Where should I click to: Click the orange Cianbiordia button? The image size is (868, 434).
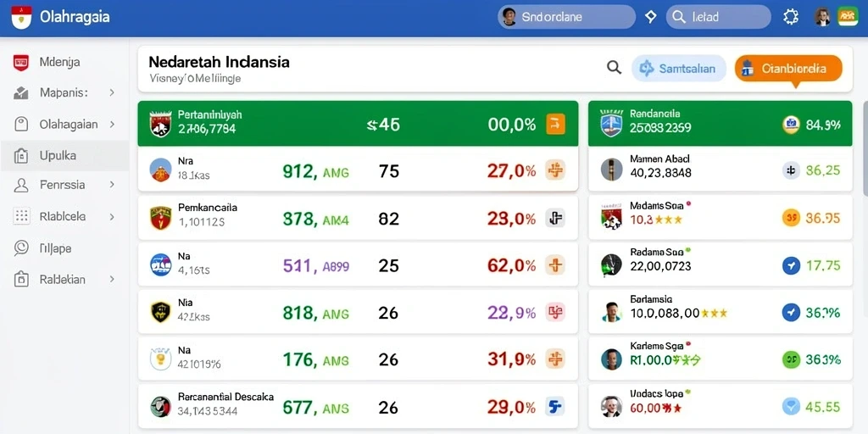(788, 69)
